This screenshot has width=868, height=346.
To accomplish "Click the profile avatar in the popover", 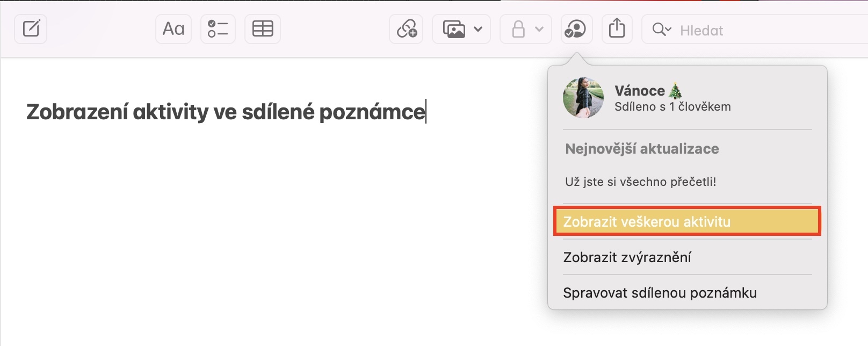I will click(583, 98).
